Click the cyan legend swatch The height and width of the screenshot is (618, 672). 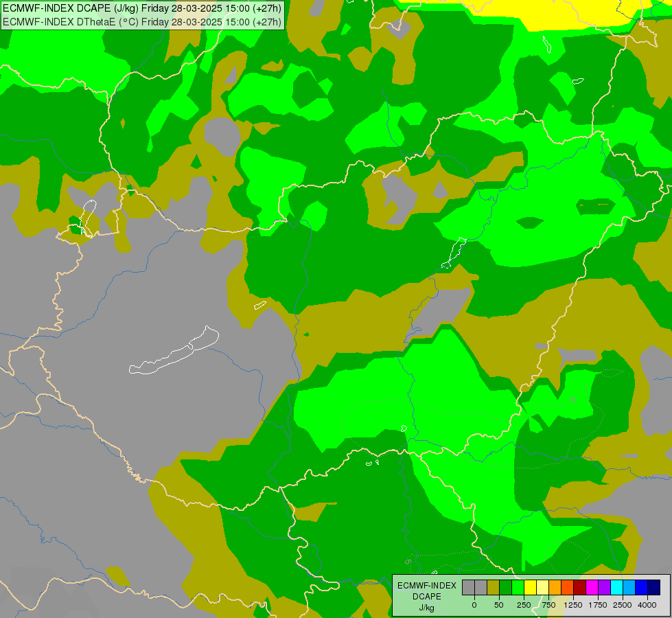click(616, 587)
